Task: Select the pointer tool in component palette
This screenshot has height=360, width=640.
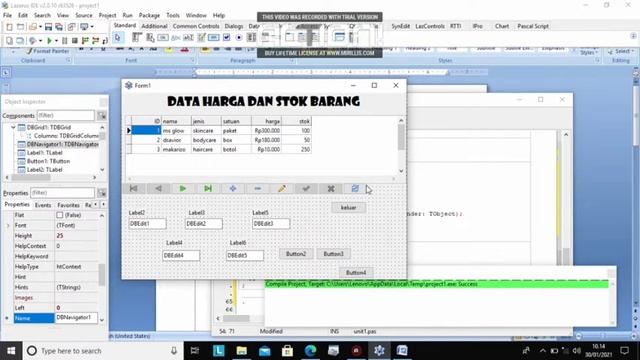Action: 118,38
